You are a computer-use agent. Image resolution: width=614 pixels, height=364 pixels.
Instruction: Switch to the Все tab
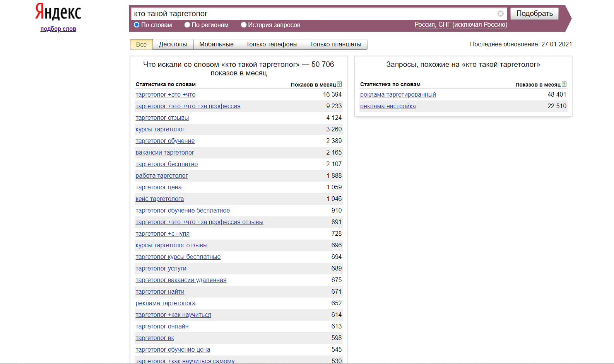141,44
